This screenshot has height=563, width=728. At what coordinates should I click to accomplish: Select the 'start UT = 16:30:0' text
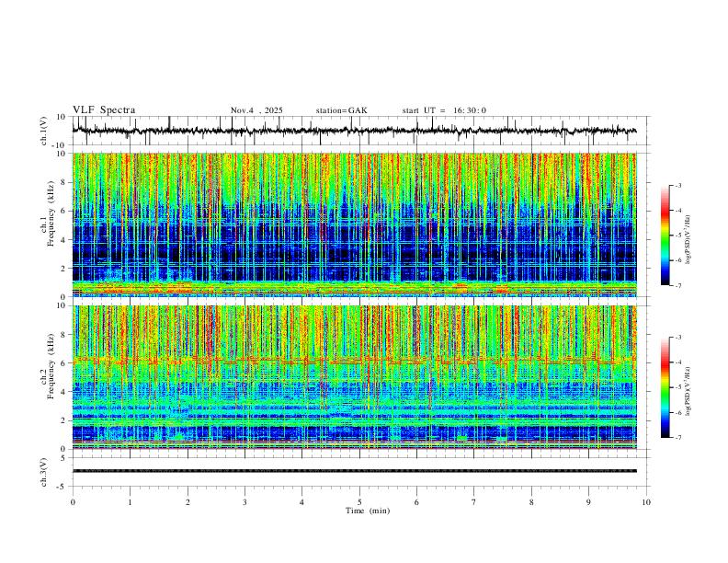[444, 110]
